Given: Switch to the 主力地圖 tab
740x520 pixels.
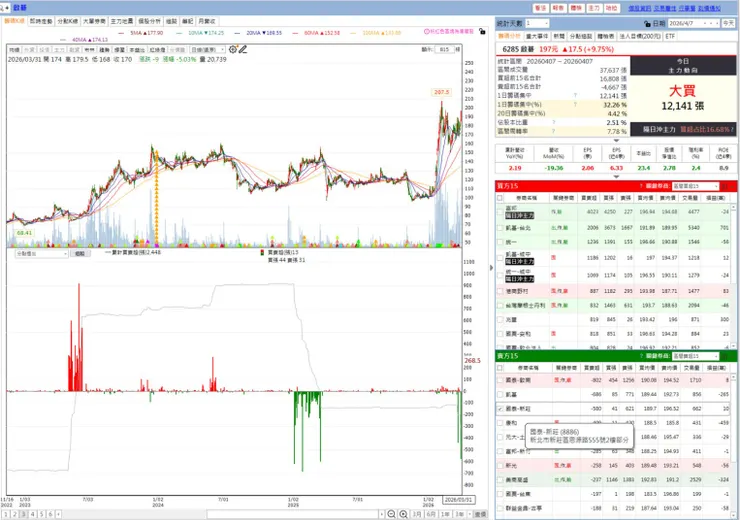Looking at the screenshot, I should click(x=122, y=21).
